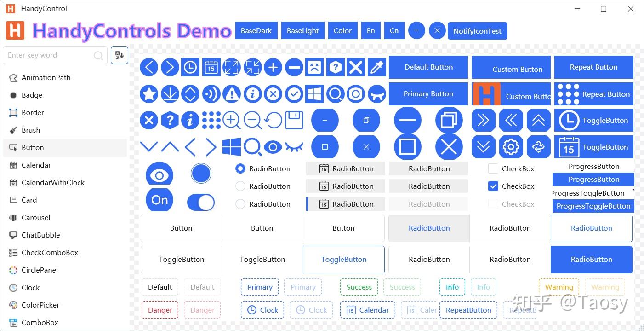Viewport: 644px width, 331px height.
Task: Click the square clock icon button
Action: [x=190, y=67]
